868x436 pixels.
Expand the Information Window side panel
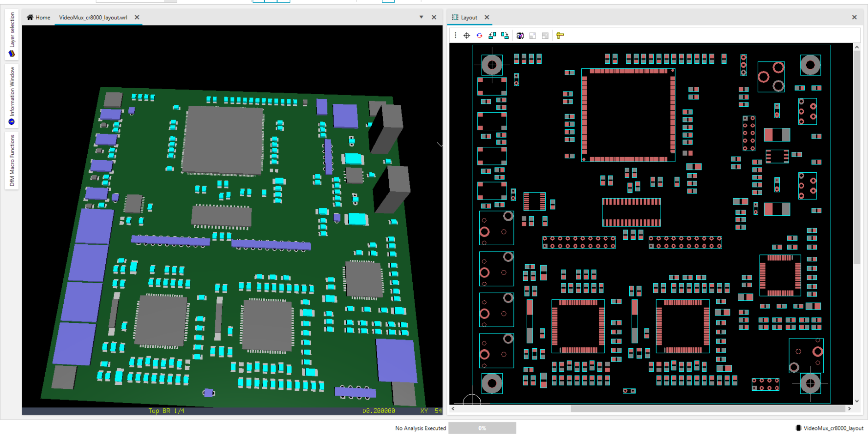point(12,95)
